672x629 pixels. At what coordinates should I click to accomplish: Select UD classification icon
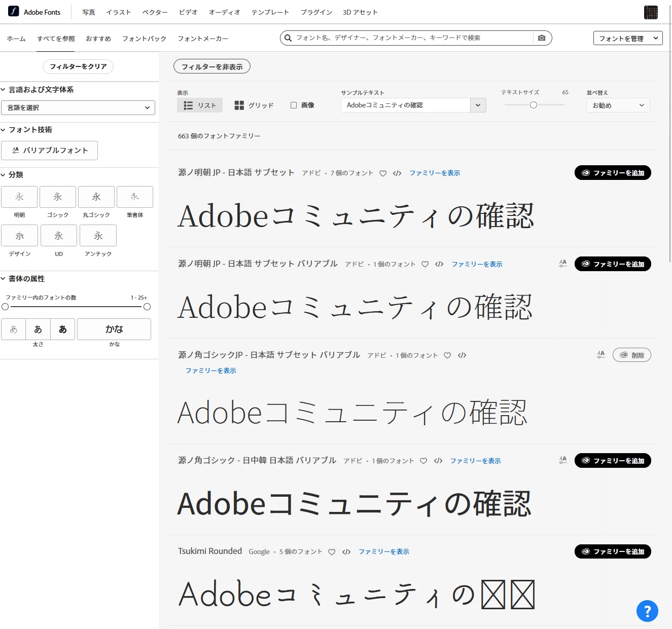tap(59, 236)
